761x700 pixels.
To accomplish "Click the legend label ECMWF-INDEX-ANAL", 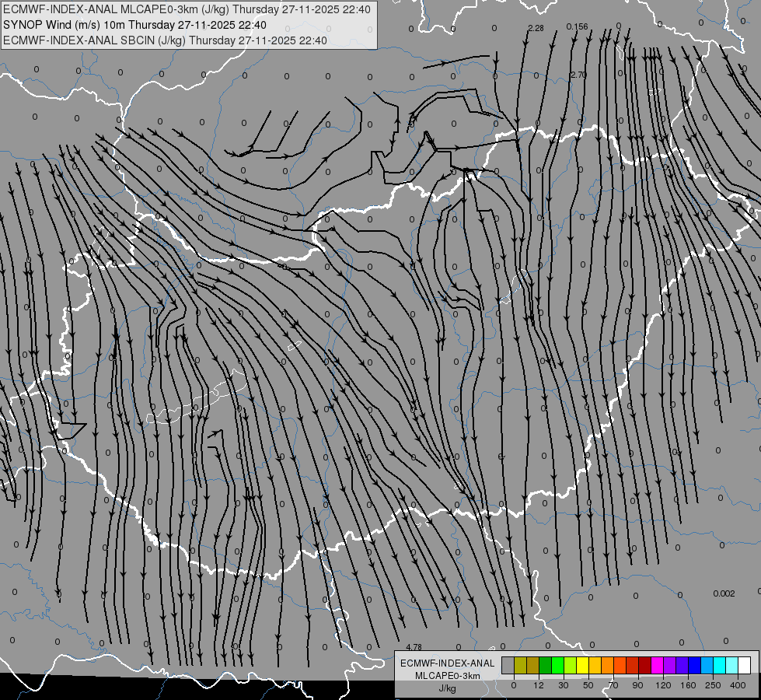I will (x=447, y=663).
